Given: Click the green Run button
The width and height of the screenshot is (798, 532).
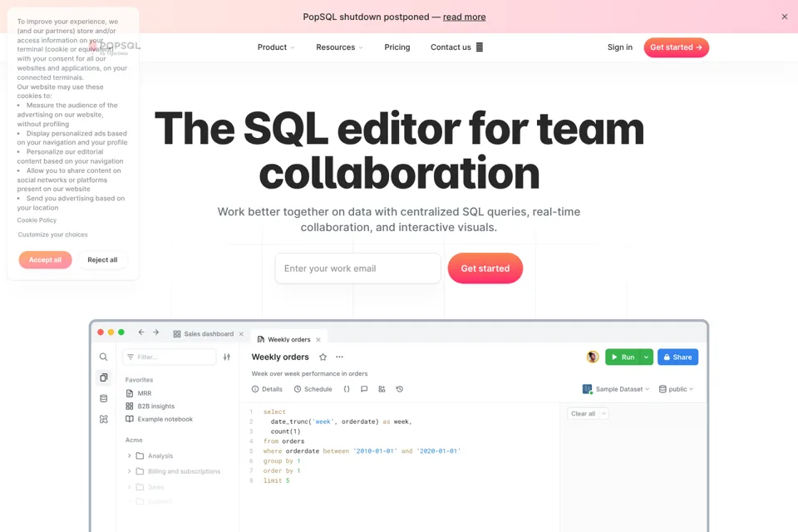Looking at the screenshot, I should pos(623,357).
